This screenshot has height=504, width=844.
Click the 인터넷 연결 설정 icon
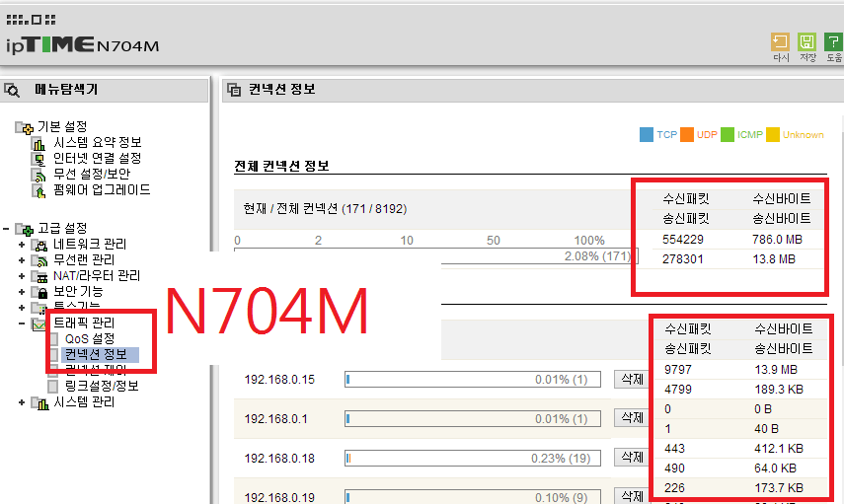(38, 159)
